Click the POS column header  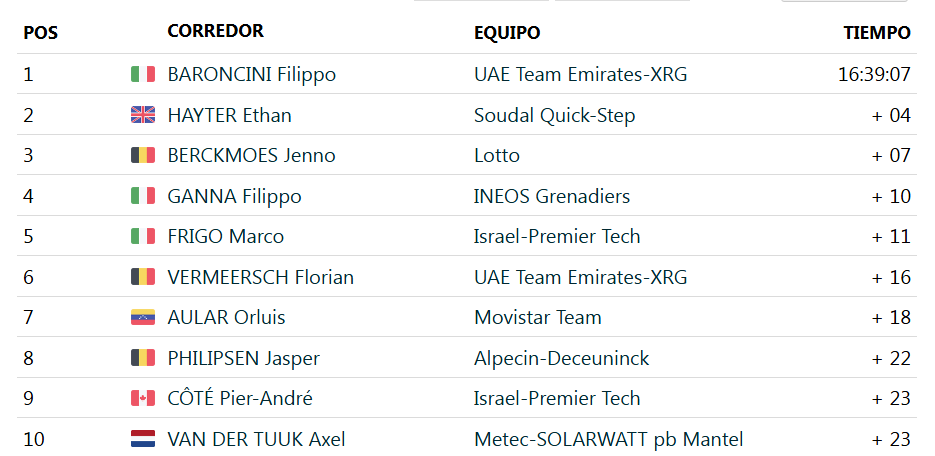coord(41,33)
